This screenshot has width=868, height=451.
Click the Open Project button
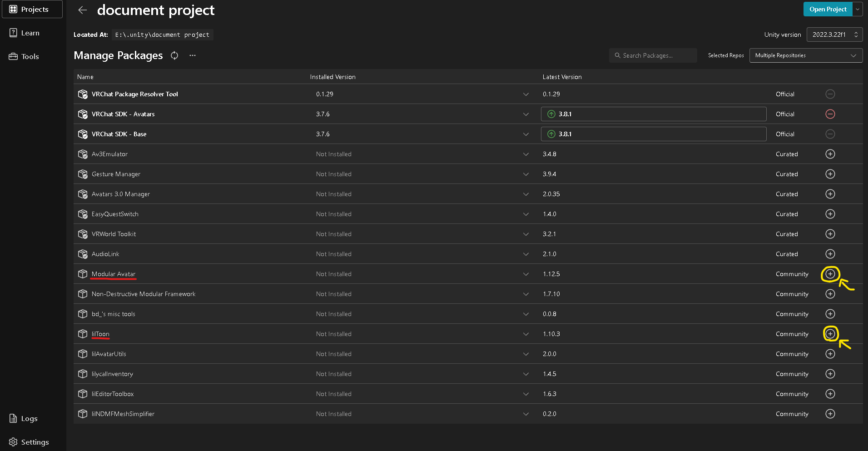(828, 9)
